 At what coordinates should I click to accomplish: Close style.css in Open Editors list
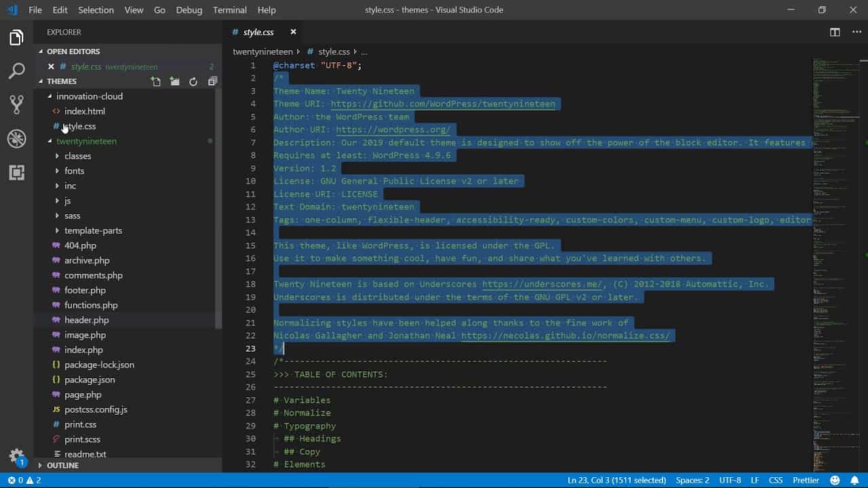pyautogui.click(x=51, y=66)
